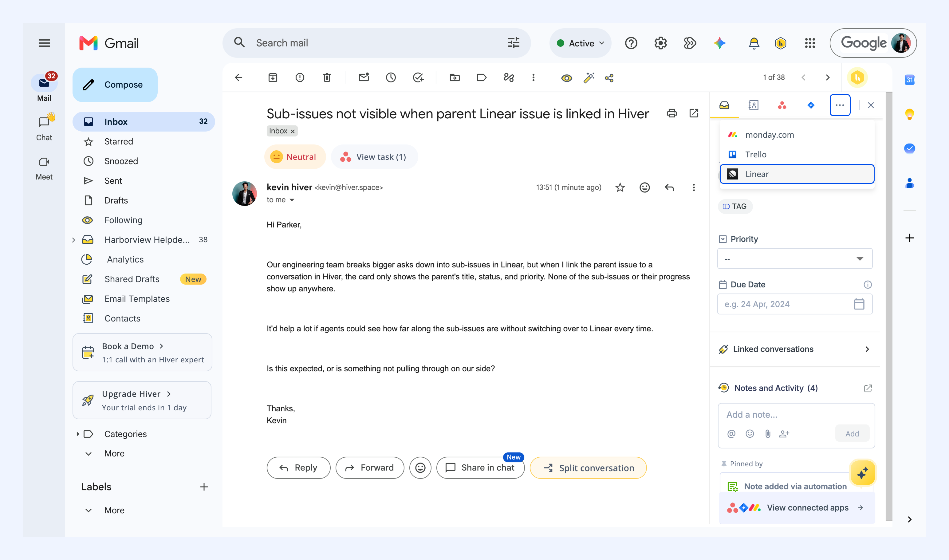
Task: Expand the Harborview Helpdesk mailbox
Action: (x=73, y=240)
